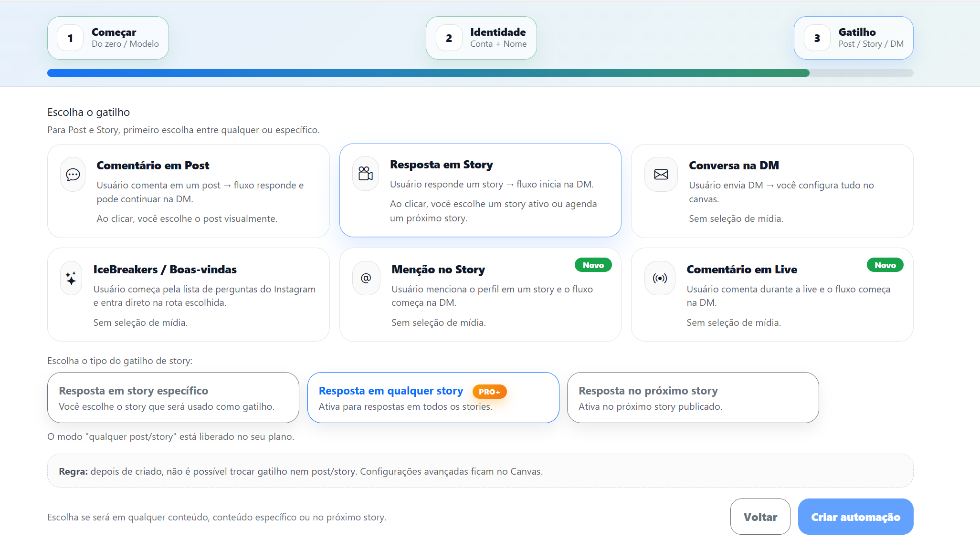Click the Novo badge on Comentário em Live
The image size is (980, 550).
885,265
